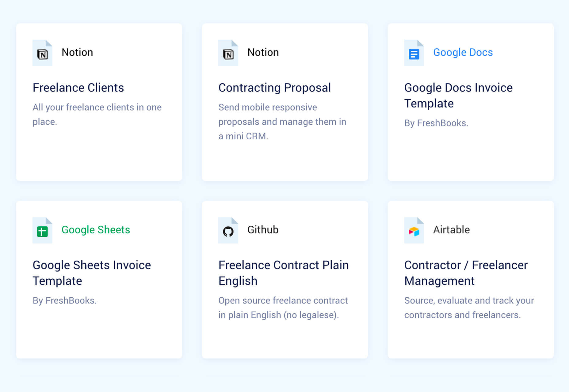
Task: Click the Github octocat icon
Action: 228,231
